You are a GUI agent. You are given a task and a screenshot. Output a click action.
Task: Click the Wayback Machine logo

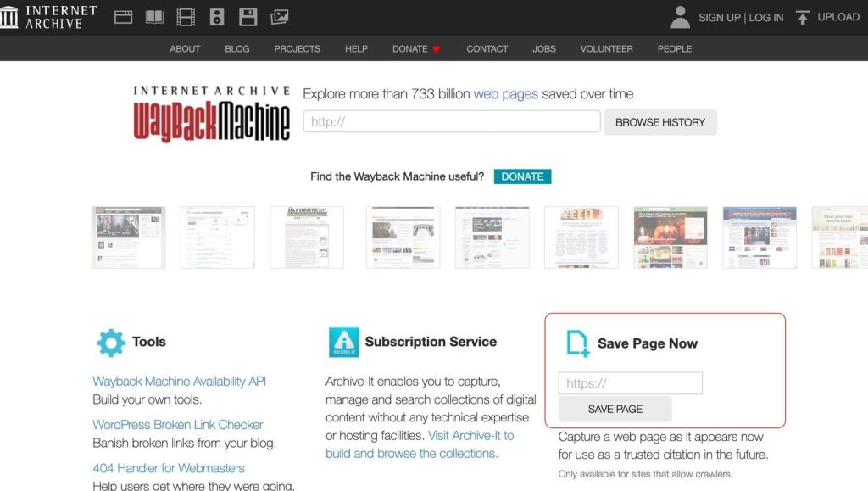point(211,114)
